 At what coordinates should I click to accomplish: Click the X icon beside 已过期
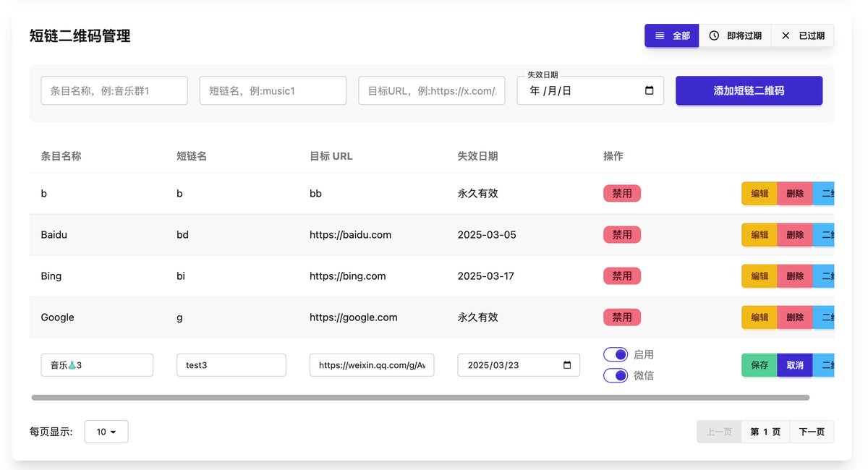(786, 35)
